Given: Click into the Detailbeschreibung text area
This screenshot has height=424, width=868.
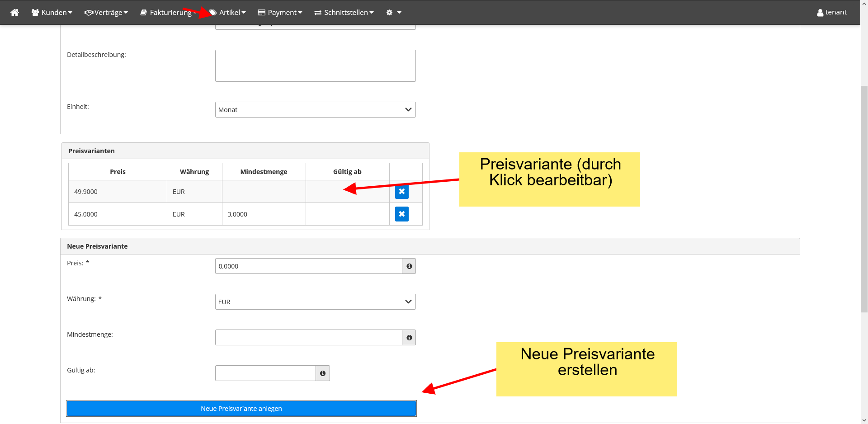Looking at the screenshot, I should coord(315,66).
